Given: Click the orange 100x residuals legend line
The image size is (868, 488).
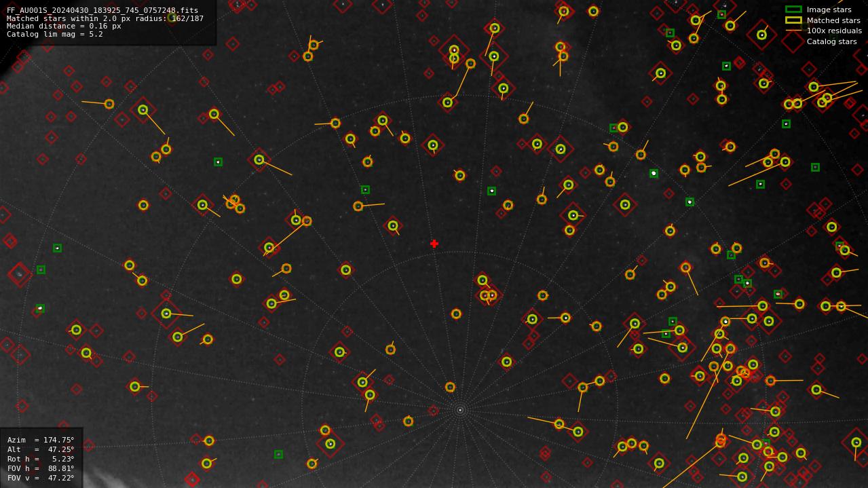Looking at the screenshot, I should click(x=793, y=31).
